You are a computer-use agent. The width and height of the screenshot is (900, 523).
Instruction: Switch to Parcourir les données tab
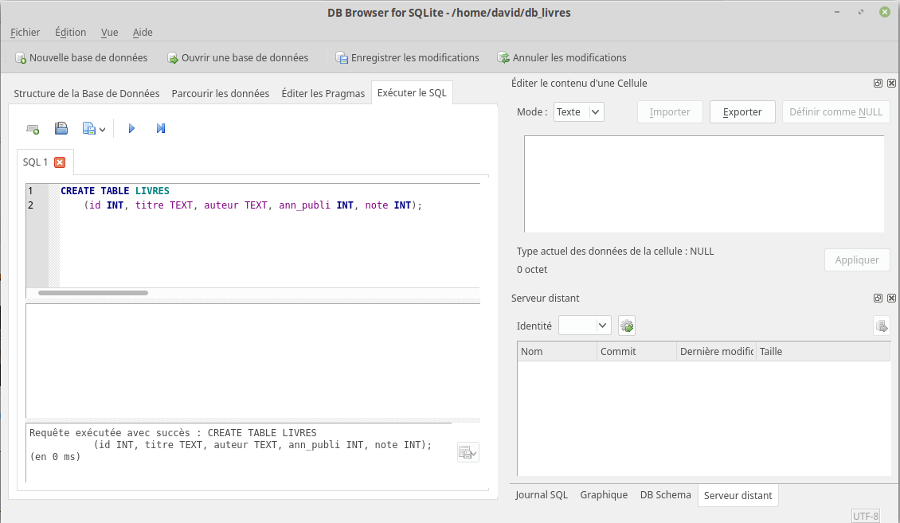tap(220, 93)
